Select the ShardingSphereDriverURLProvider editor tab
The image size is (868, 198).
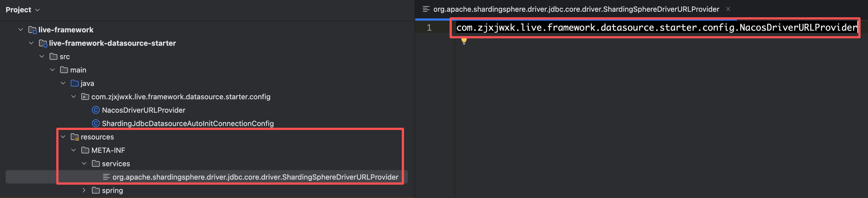pos(576,9)
